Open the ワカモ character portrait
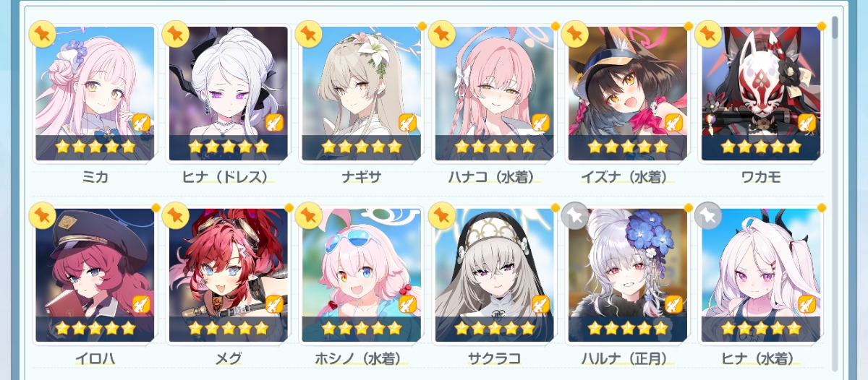868x380 pixels. coord(760,93)
